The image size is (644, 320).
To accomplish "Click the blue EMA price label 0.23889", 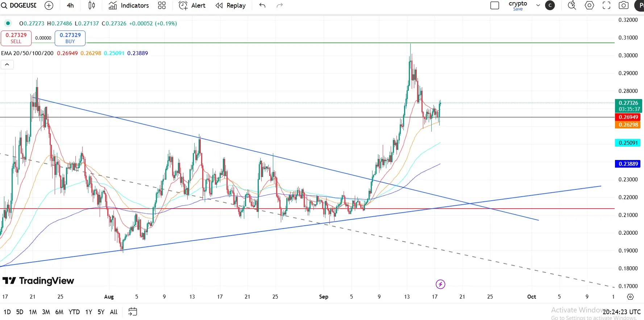I will [628, 164].
